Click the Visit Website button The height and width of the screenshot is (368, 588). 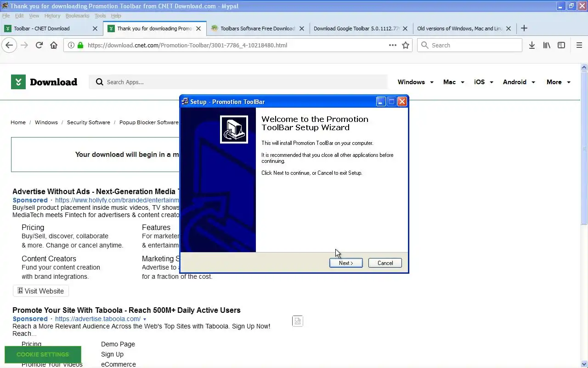[x=41, y=291]
